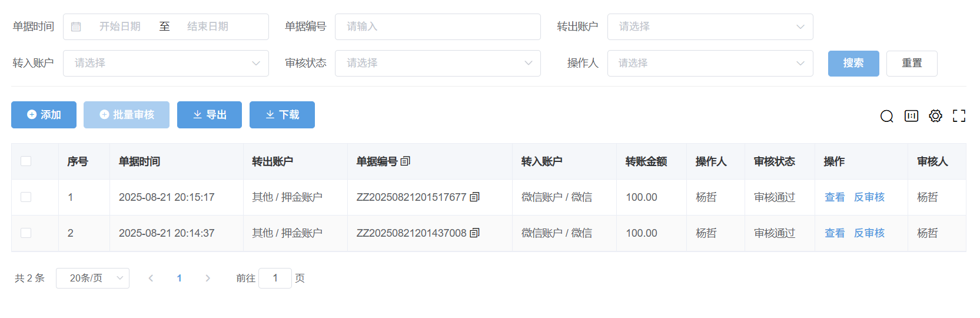Toggle fullscreen mode icon

click(x=959, y=116)
